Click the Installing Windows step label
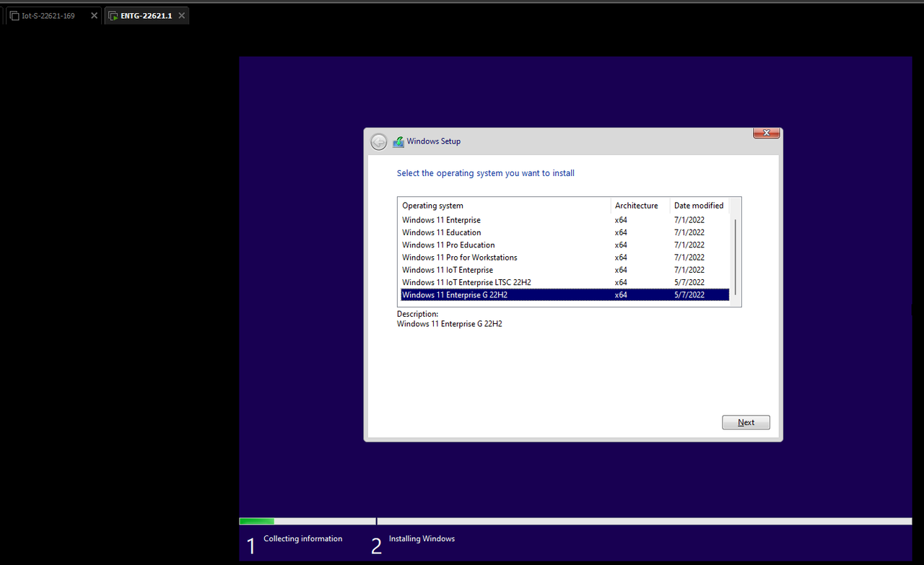 [422, 539]
